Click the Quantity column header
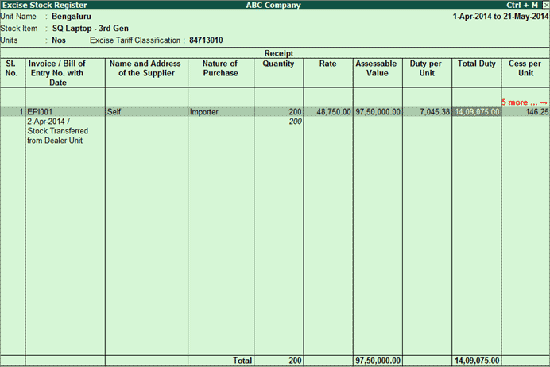 [x=279, y=64]
